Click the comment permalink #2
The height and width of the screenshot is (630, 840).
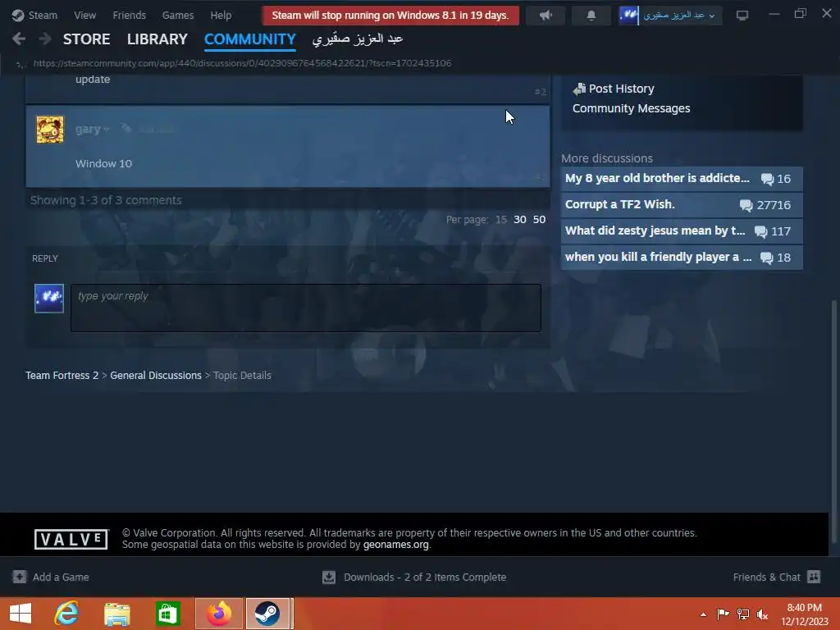click(x=540, y=92)
